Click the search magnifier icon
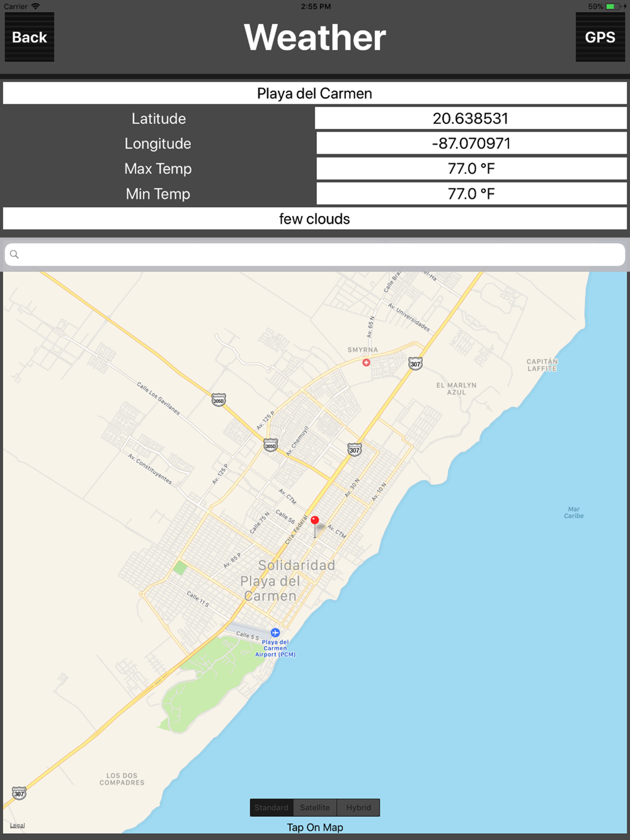The width and height of the screenshot is (630, 840). pos(14,254)
